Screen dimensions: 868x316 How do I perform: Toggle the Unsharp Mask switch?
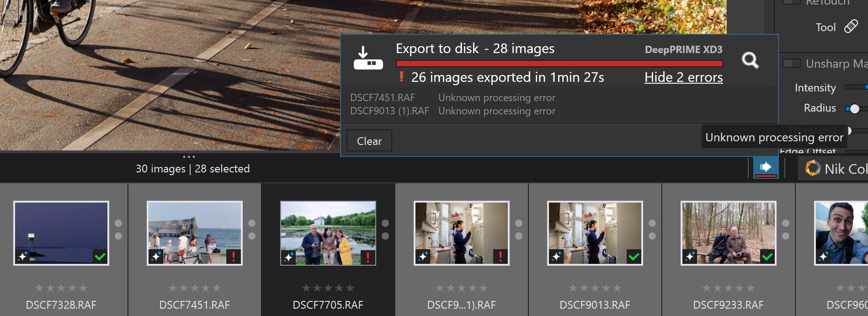pos(792,63)
